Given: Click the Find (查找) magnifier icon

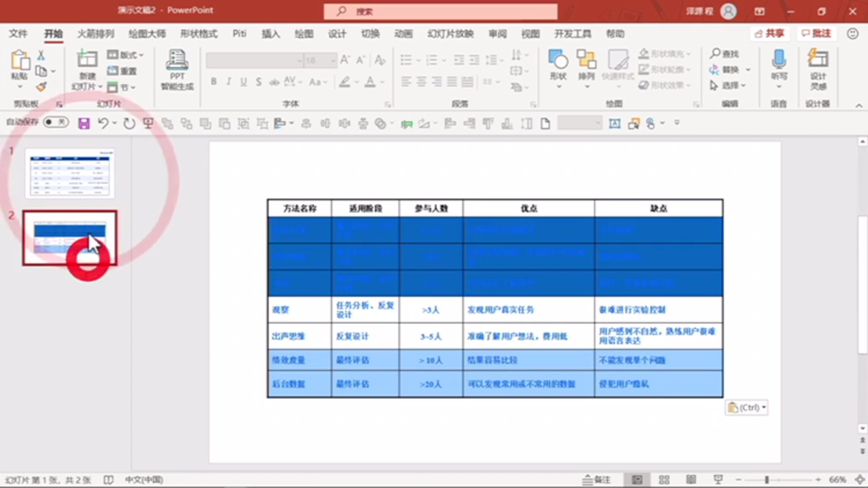Looking at the screenshot, I should [x=715, y=53].
